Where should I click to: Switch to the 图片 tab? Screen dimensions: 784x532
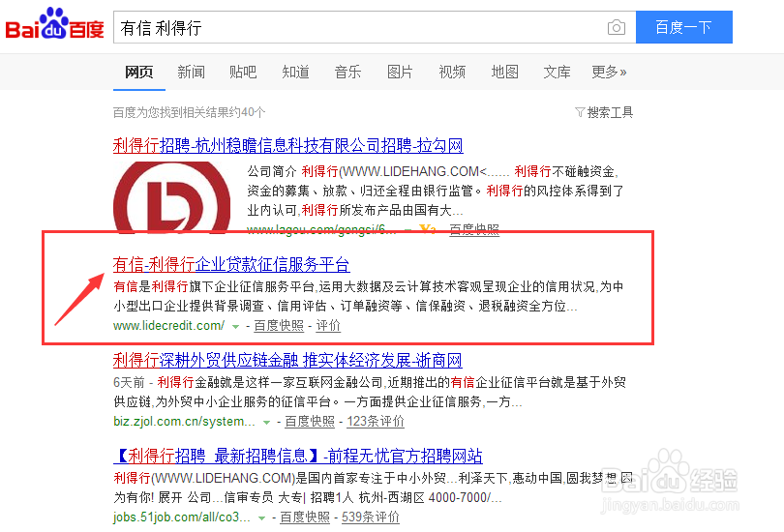click(400, 72)
